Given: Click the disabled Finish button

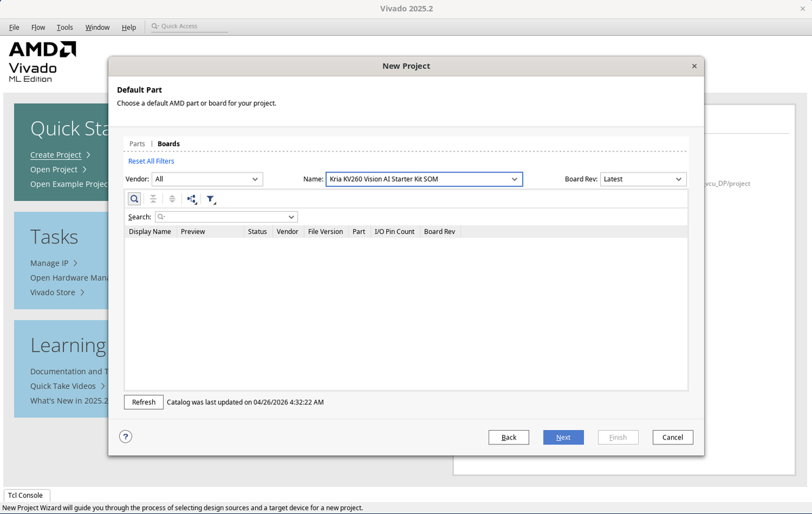Looking at the screenshot, I should point(618,438).
